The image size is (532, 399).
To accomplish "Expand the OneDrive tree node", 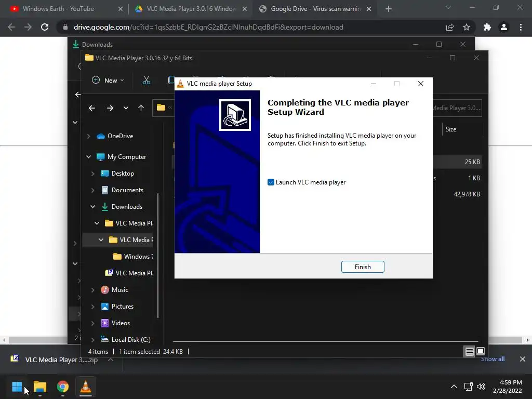I will tap(88, 136).
